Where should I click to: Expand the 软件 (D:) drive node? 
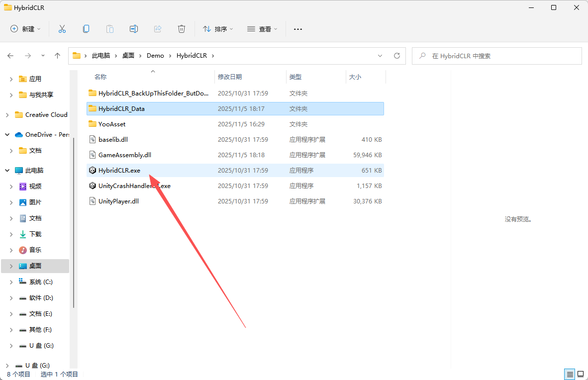[x=11, y=298]
